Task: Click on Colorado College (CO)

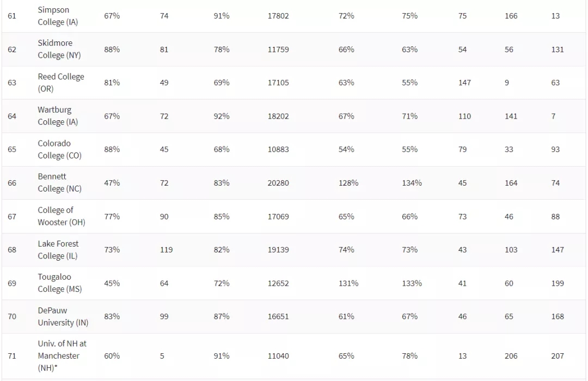Action: click(x=59, y=149)
